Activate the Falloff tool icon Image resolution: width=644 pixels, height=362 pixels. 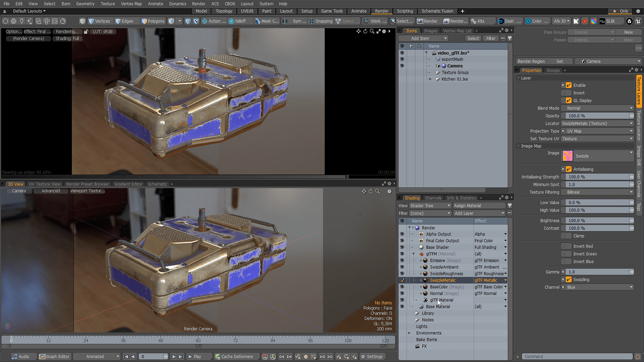(232, 21)
